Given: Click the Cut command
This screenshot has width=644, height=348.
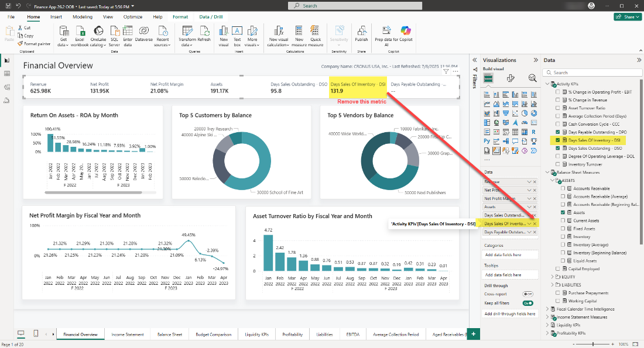Looking at the screenshot, I should (x=24, y=27).
